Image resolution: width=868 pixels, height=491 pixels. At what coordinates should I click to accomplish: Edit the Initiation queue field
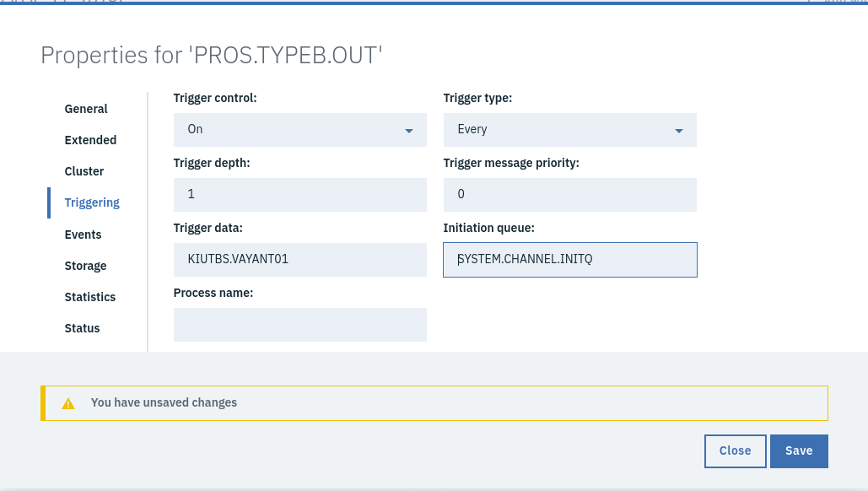tap(569, 260)
